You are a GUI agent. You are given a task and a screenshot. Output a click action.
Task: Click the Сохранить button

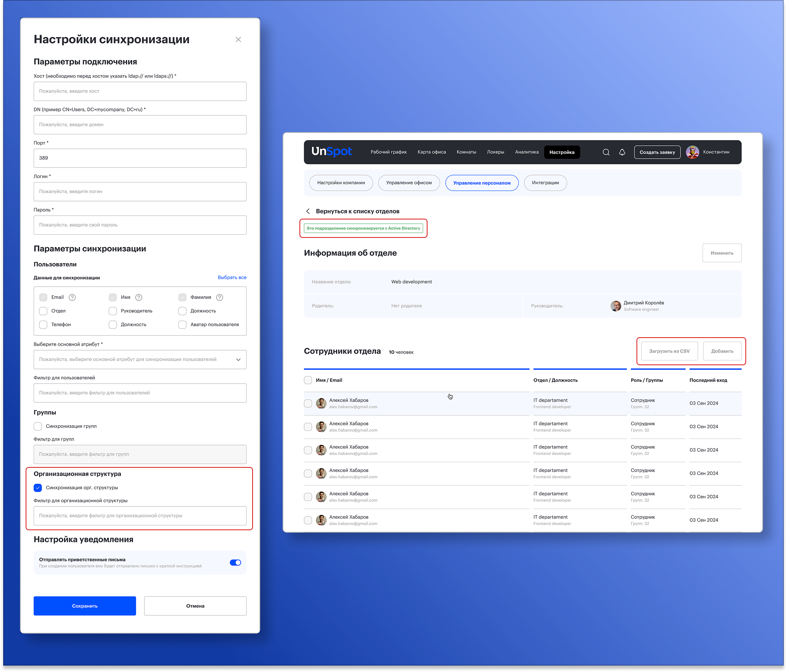pos(85,606)
